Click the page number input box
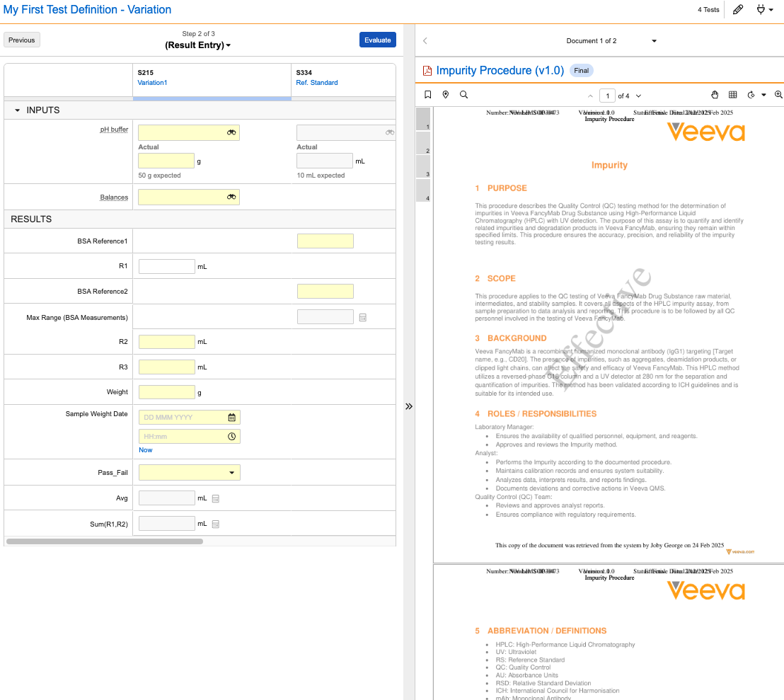The width and height of the screenshot is (784, 700). pyautogui.click(x=608, y=96)
